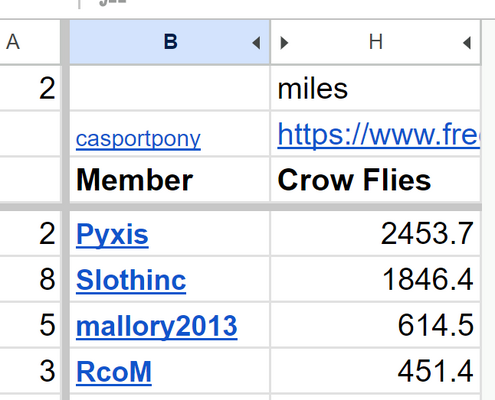Expand hidden columns right of column H
This screenshot has width=495, height=400.
pos(467,43)
